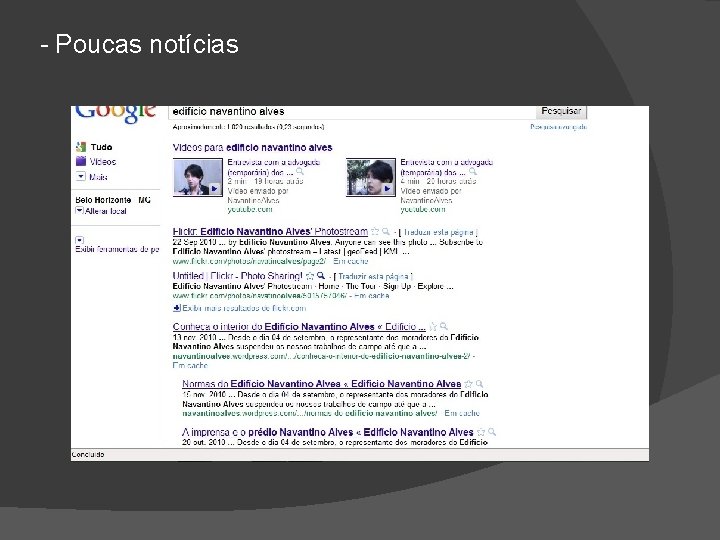Open Untitled | Flickr - Photo Sharing result
The height and width of the screenshot is (540, 720).
coord(237,276)
